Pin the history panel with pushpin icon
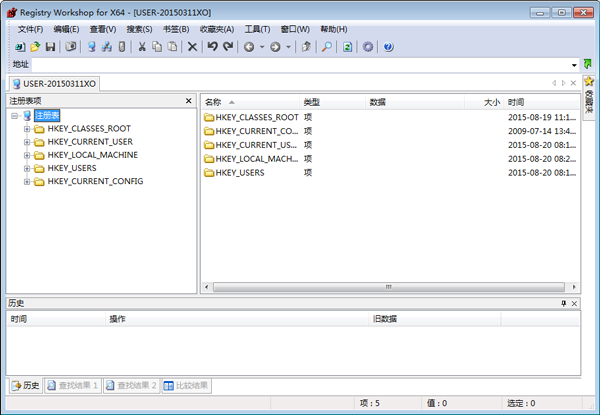 (x=564, y=303)
